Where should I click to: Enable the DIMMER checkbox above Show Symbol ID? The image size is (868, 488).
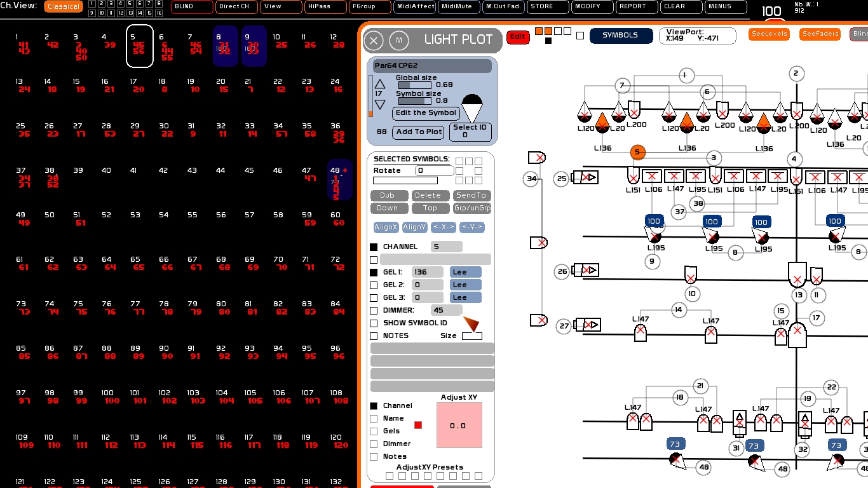click(x=374, y=310)
